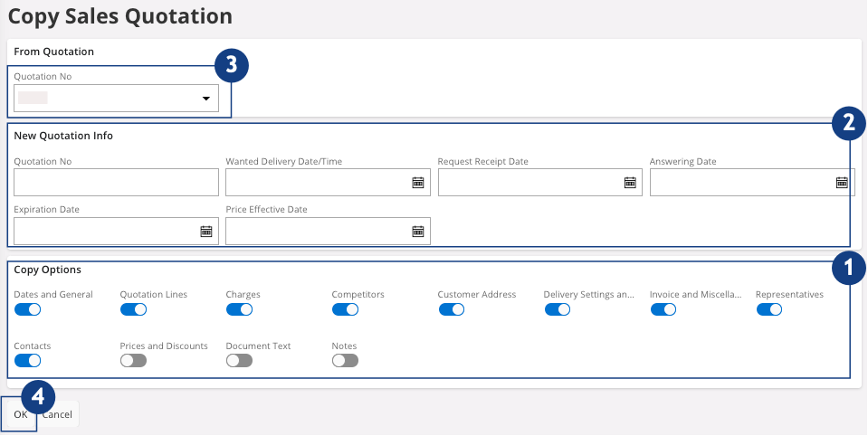Expand the From Quotation No dropdown
The width and height of the screenshot is (868, 436).
point(205,99)
